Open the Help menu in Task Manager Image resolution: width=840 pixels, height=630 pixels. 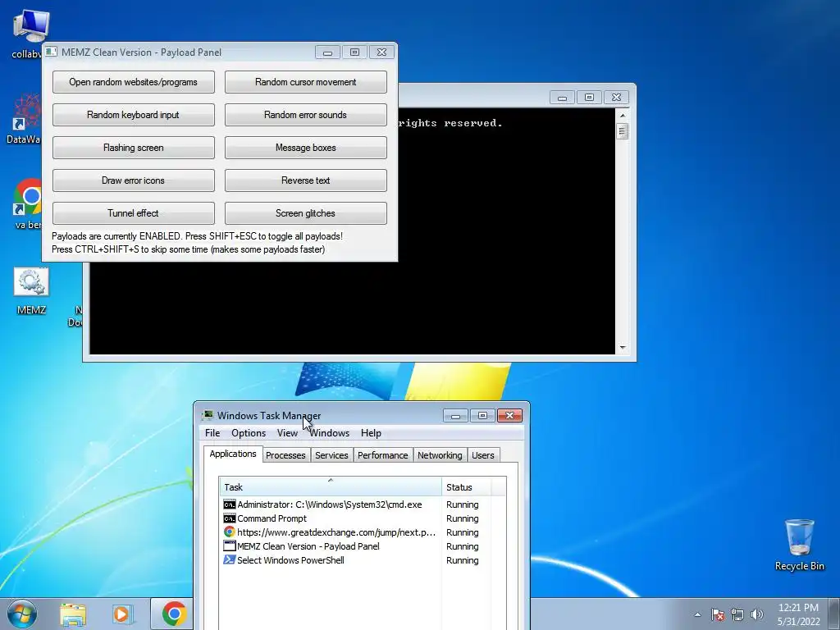pos(371,433)
